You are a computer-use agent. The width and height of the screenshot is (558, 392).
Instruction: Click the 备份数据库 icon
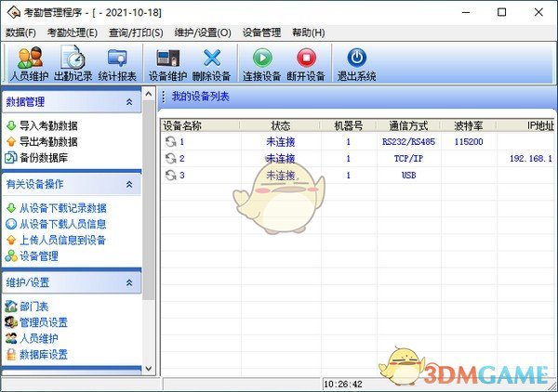click(10, 157)
